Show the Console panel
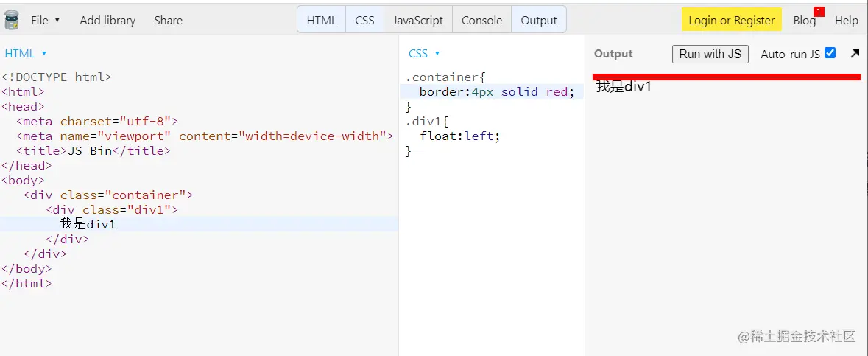 (481, 21)
